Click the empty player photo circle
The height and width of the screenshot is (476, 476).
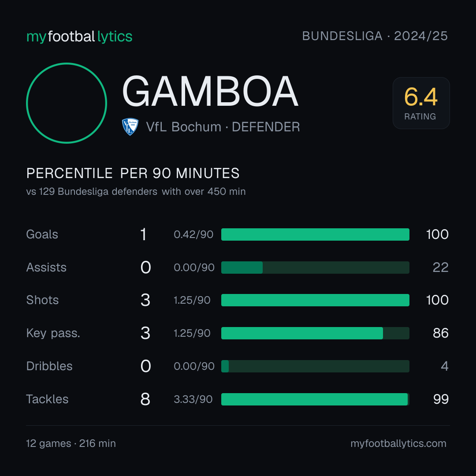tap(67, 103)
